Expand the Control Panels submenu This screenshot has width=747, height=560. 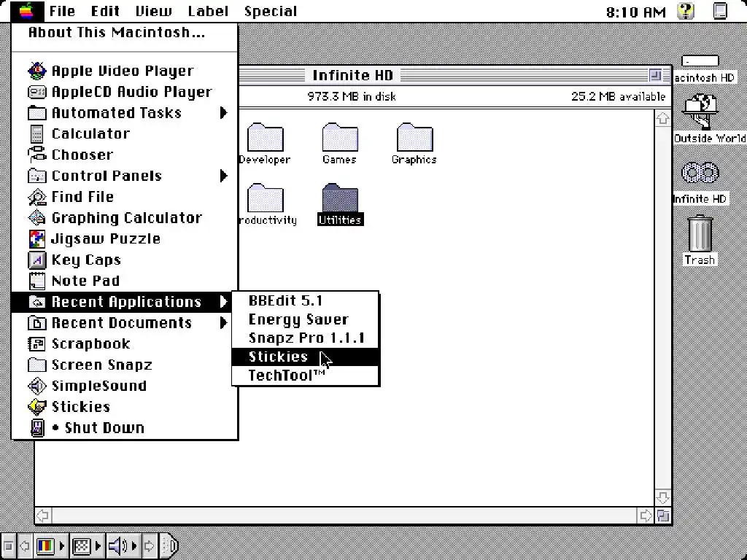(124, 175)
